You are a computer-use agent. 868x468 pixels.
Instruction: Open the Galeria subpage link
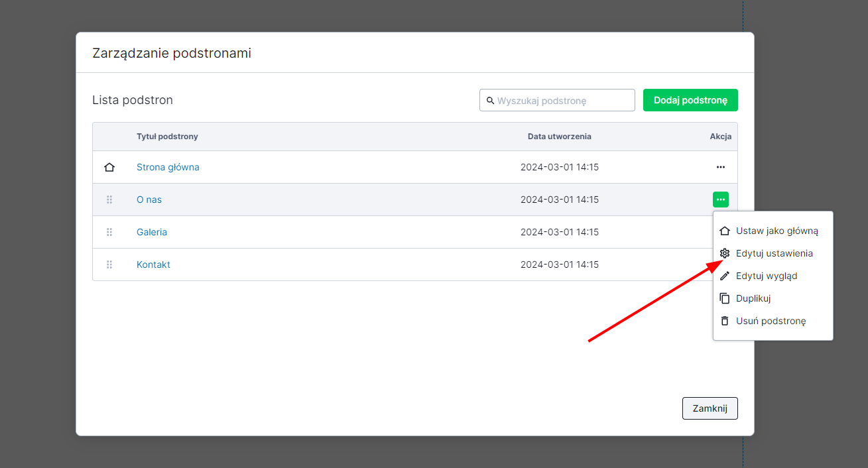coord(152,232)
